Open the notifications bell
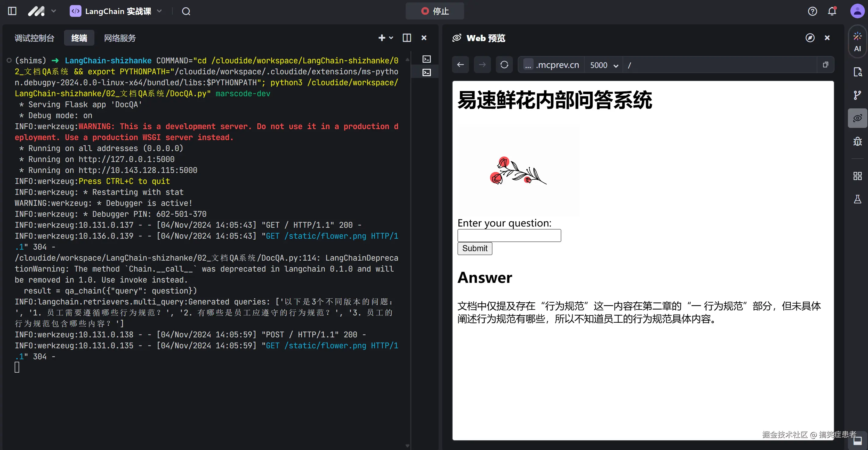The image size is (868, 450). click(832, 12)
